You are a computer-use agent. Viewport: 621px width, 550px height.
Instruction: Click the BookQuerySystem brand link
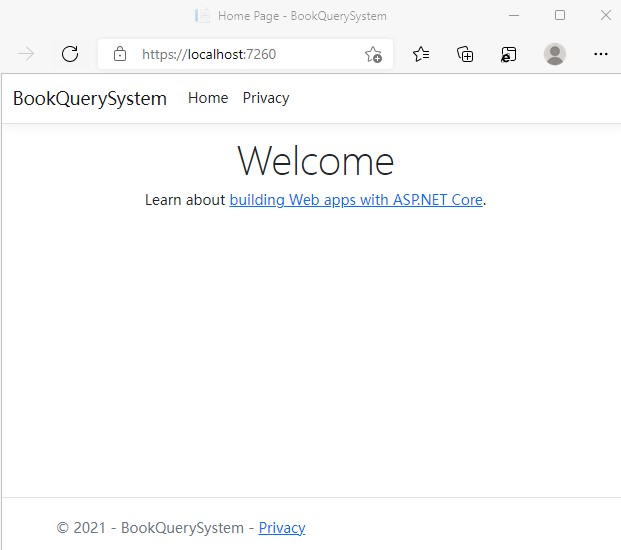click(90, 98)
